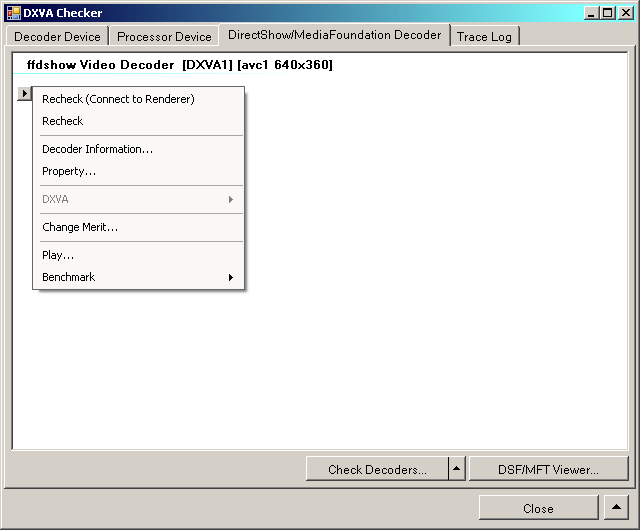
Task: Switch to the Decoder Device tab
Action: (57, 36)
